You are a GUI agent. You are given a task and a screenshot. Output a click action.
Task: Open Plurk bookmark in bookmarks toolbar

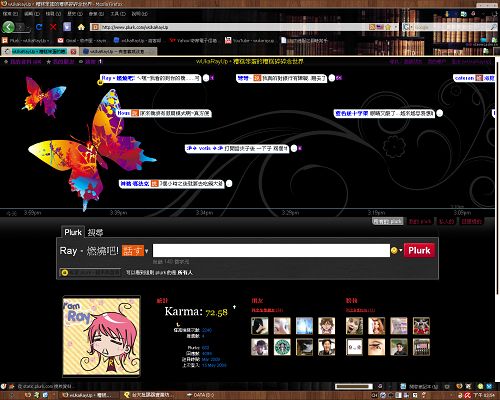click(26, 40)
